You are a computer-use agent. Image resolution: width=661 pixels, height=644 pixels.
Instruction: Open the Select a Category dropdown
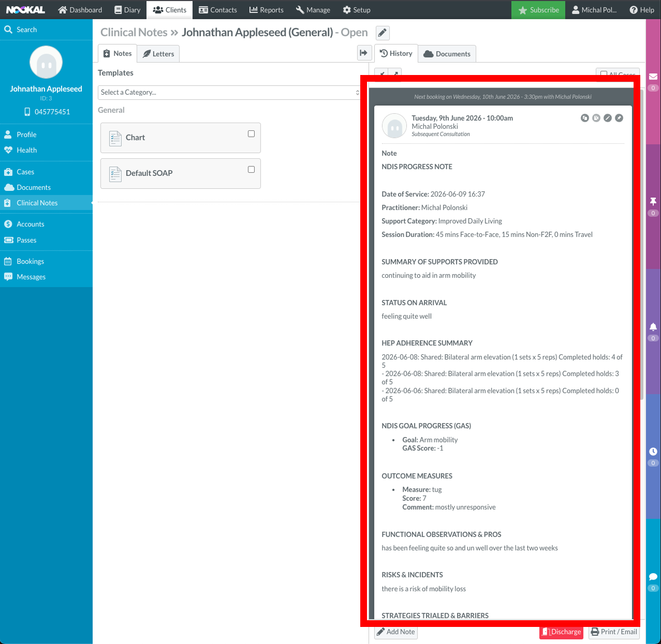pos(229,92)
